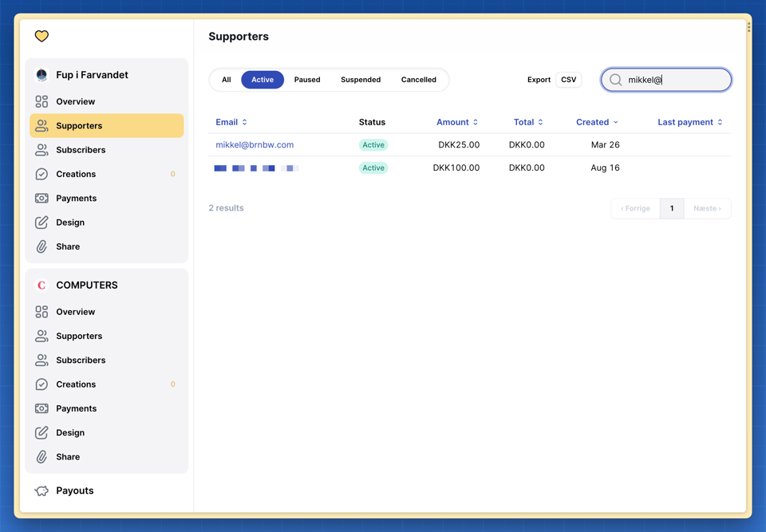Click Subscribers icon under COMPUTERS
Viewport: 766px width, 532px height.
(41, 360)
